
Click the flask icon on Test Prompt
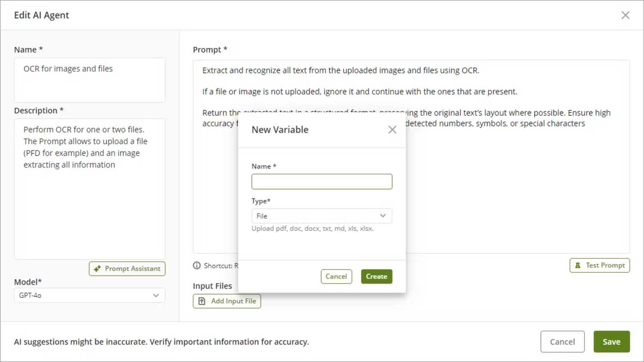[578, 265]
